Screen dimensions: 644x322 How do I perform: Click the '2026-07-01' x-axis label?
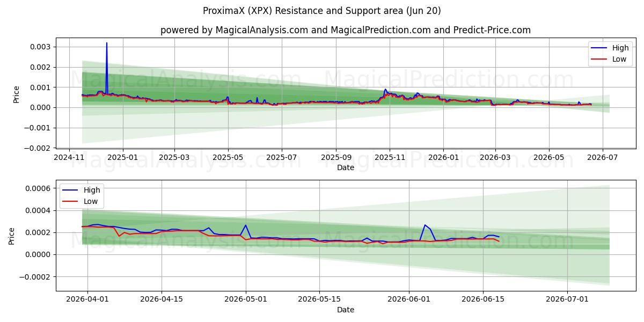[567, 301]
